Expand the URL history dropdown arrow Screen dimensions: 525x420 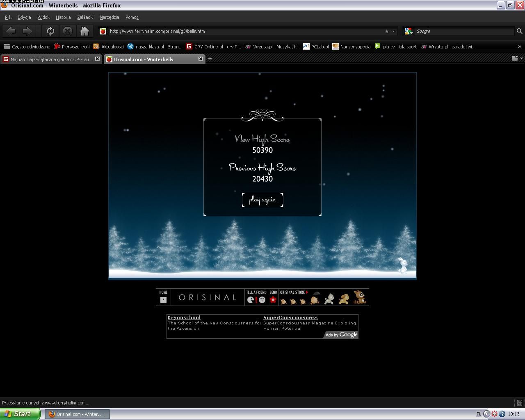tap(393, 31)
